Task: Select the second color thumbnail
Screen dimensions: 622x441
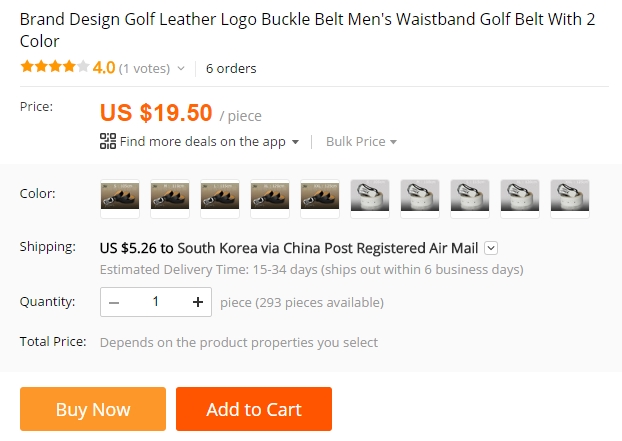Action: [170, 196]
